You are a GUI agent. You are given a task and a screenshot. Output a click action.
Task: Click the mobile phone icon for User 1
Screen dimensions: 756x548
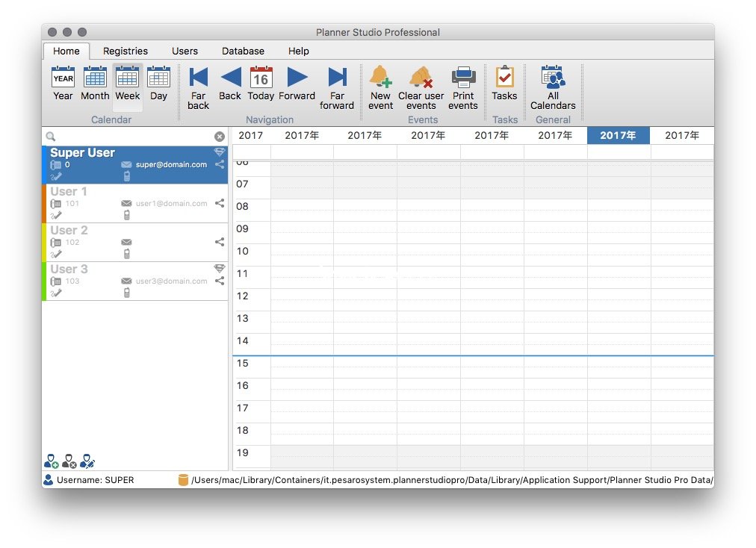pyautogui.click(x=127, y=216)
